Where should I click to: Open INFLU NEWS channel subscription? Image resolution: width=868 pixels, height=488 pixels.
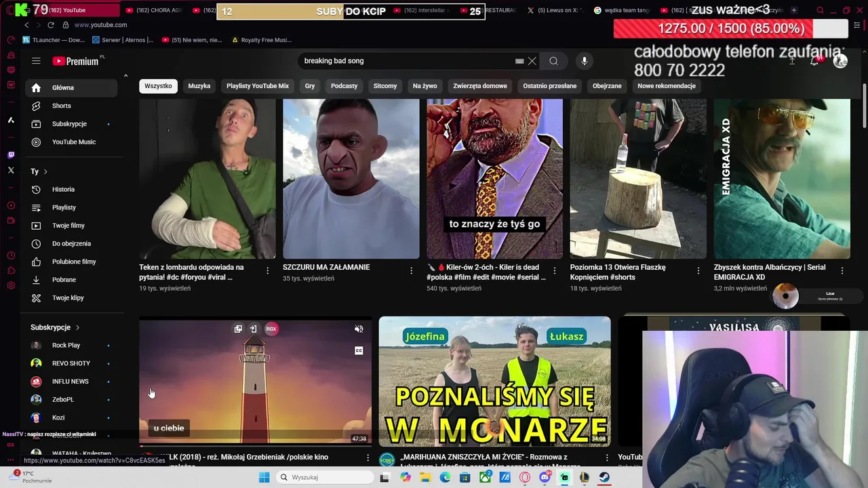tap(71, 382)
